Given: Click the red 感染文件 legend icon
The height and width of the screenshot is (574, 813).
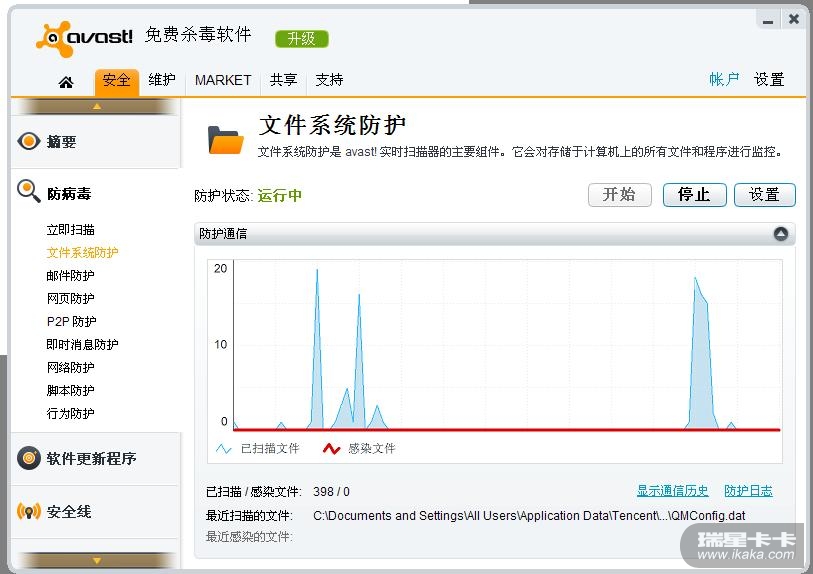Looking at the screenshot, I should click(x=331, y=449).
